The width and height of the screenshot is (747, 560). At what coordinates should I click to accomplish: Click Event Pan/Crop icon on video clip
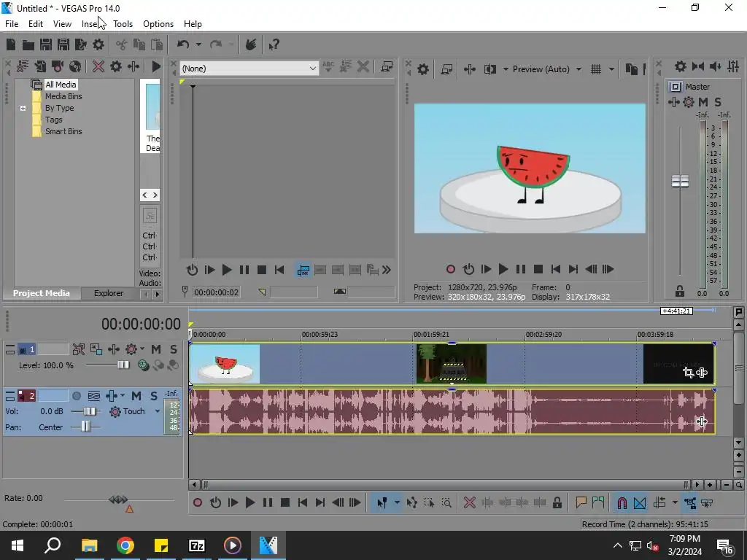point(689,373)
